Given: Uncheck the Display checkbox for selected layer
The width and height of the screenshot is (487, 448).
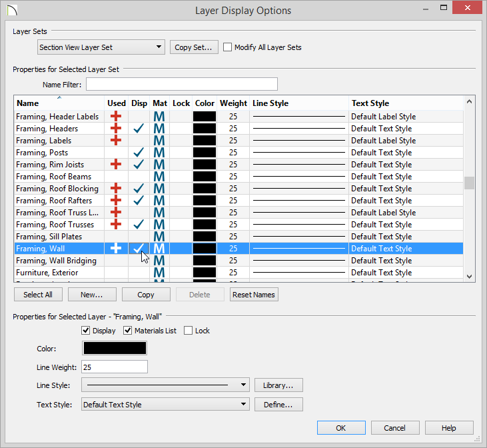Looking at the screenshot, I should click(85, 331).
